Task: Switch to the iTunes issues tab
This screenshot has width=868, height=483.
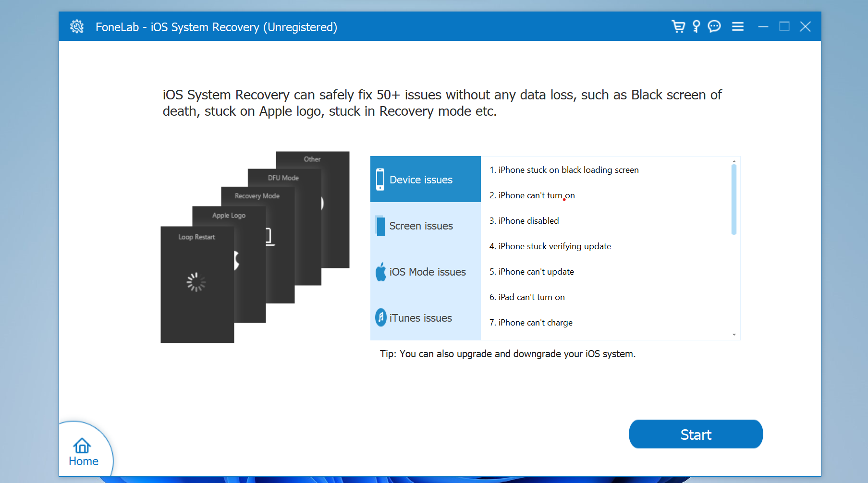Action: pos(426,317)
